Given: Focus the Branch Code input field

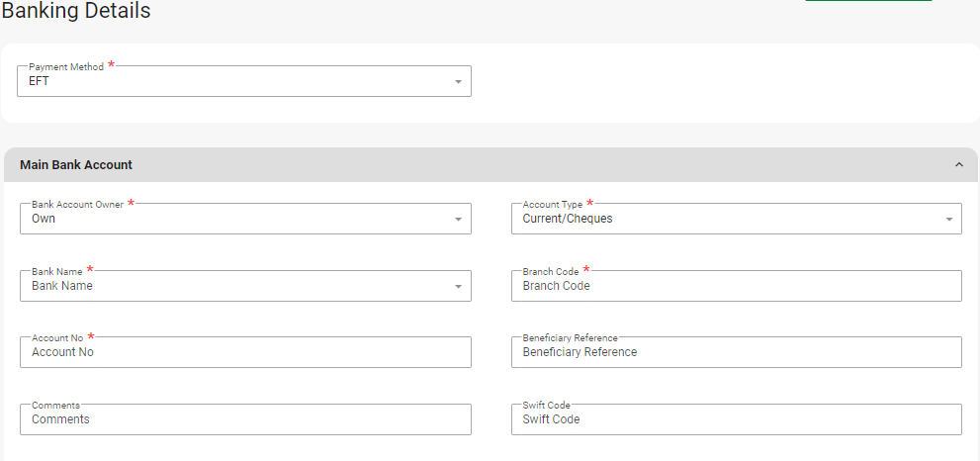Looking at the screenshot, I should point(736,287).
